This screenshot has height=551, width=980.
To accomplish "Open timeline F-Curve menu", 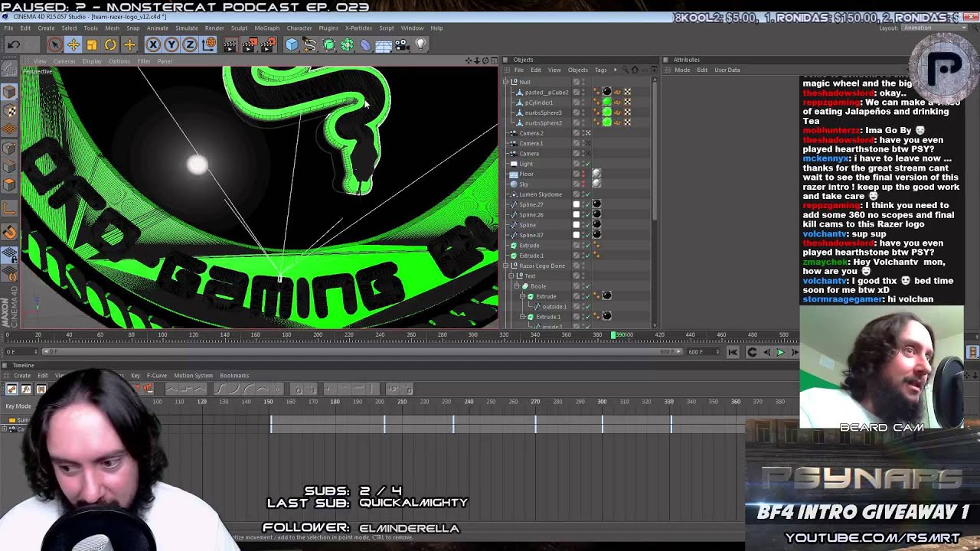I will [157, 376].
